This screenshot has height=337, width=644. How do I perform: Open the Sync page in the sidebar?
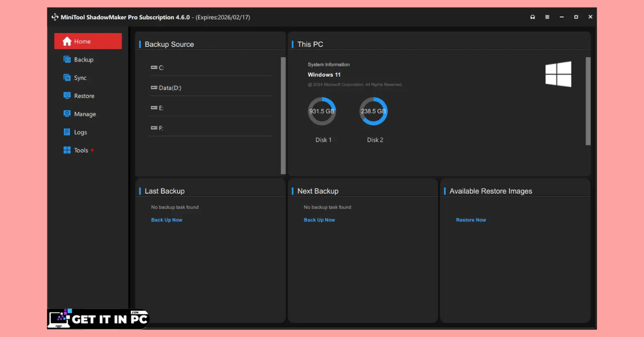pos(88,78)
